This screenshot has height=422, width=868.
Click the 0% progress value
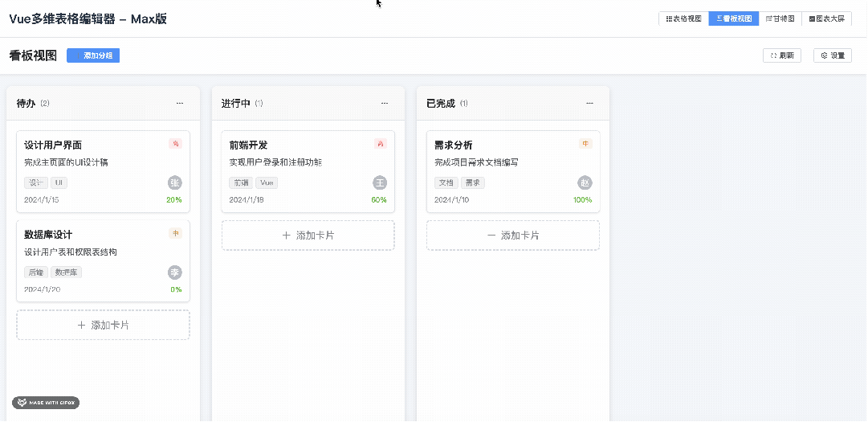point(176,289)
